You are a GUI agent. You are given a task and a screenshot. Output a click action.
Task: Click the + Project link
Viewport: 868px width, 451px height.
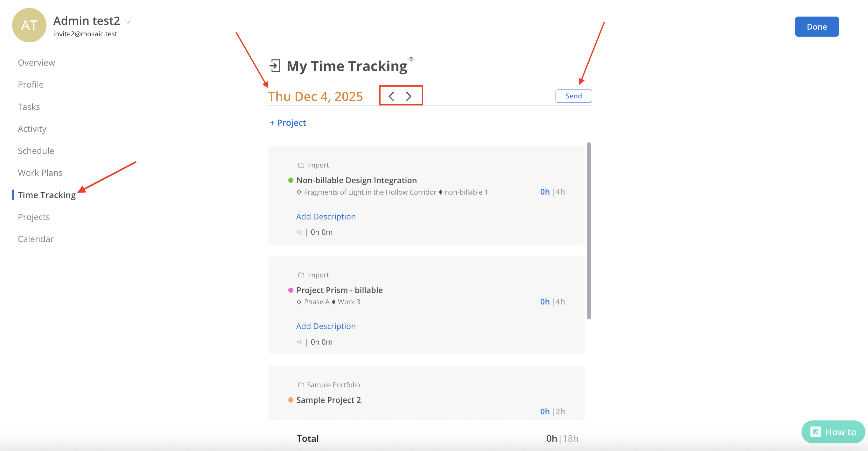tap(288, 123)
